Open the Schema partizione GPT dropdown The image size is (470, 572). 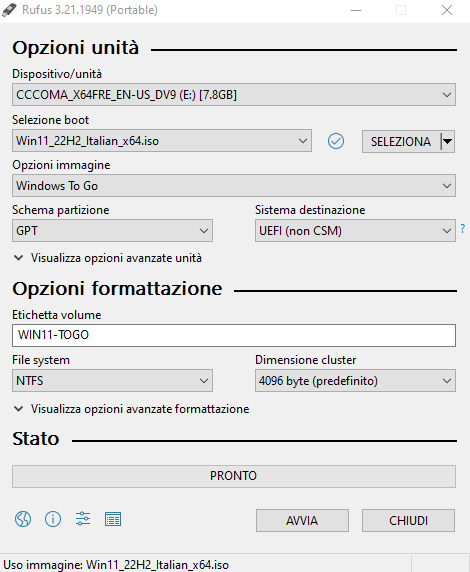tap(112, 231)
